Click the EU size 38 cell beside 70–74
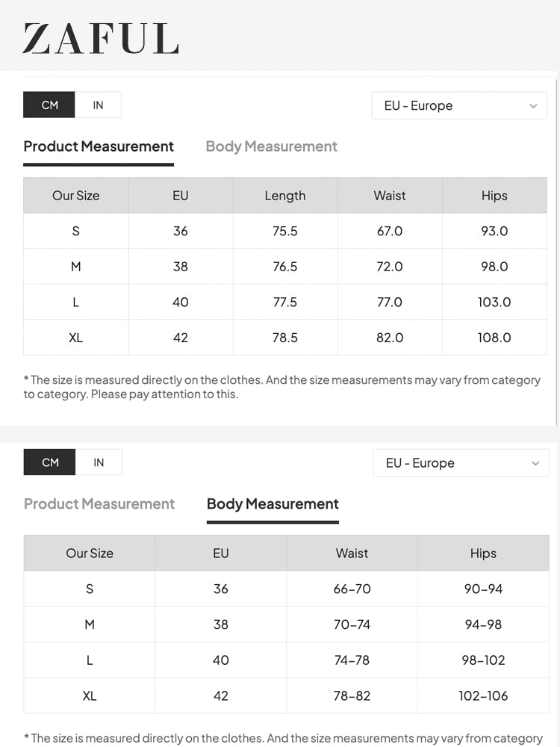 220,624
